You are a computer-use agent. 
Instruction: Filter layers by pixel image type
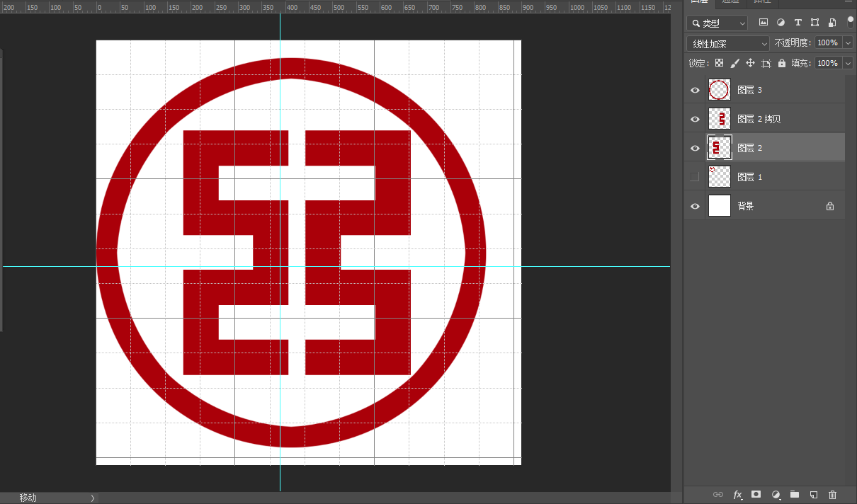764,23
